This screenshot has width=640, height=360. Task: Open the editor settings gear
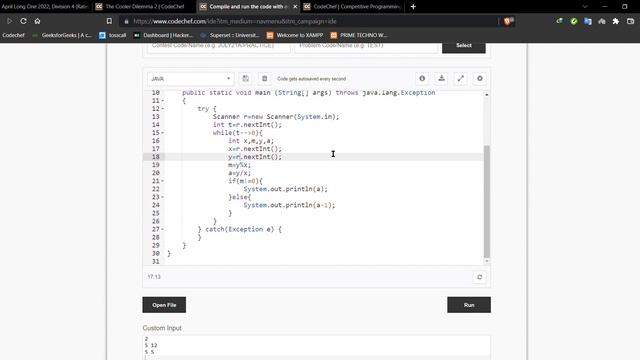pyautogui.click(x=480, y=78)
